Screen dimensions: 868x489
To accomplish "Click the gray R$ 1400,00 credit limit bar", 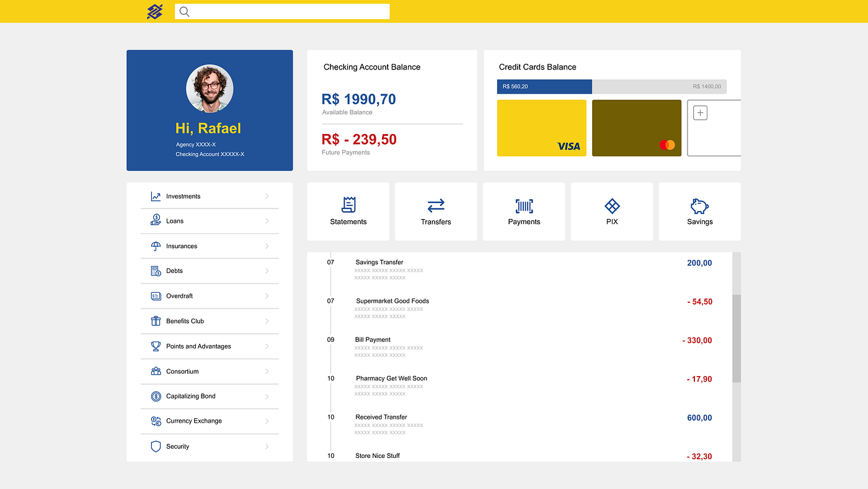I will coord(659,86).
